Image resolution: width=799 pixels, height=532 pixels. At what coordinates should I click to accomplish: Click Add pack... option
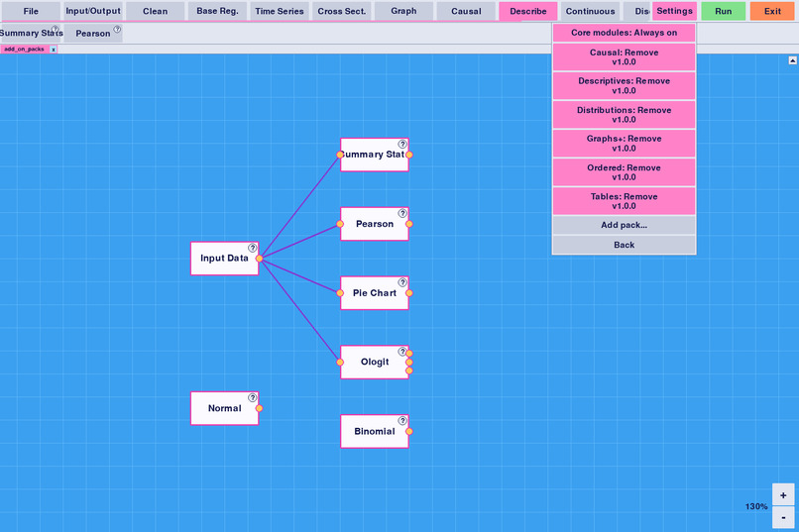624,225
